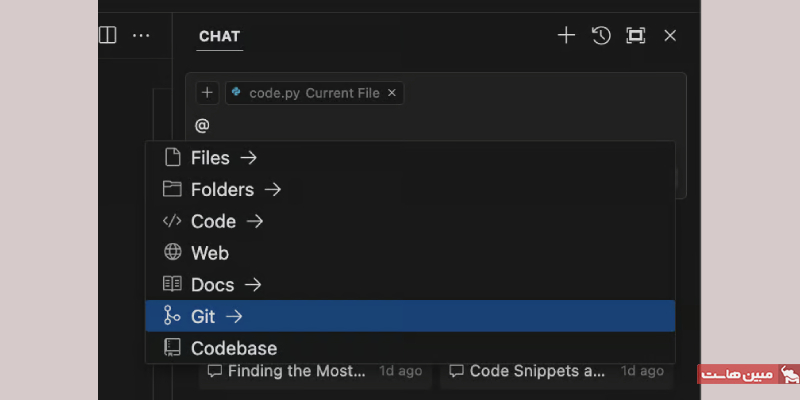This screenshot has height=400, width=800.
Task: Expand the Git submenu arrow
Action: (x=234, y=317)
